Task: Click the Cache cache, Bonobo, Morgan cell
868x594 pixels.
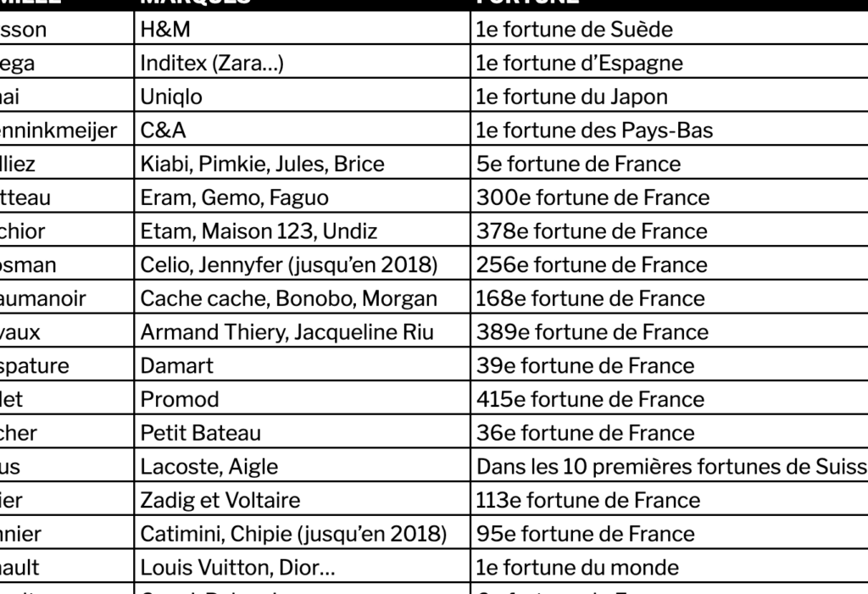Action: pos(303,297)
